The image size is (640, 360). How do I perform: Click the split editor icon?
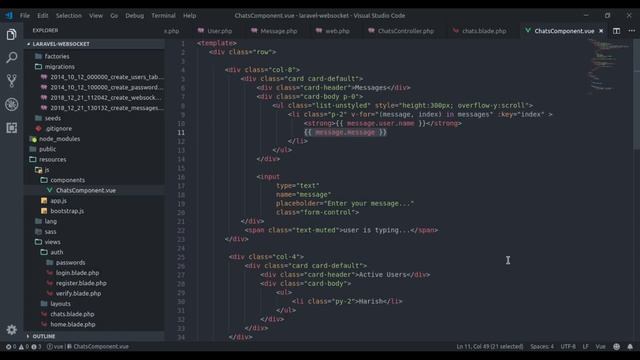616,31
